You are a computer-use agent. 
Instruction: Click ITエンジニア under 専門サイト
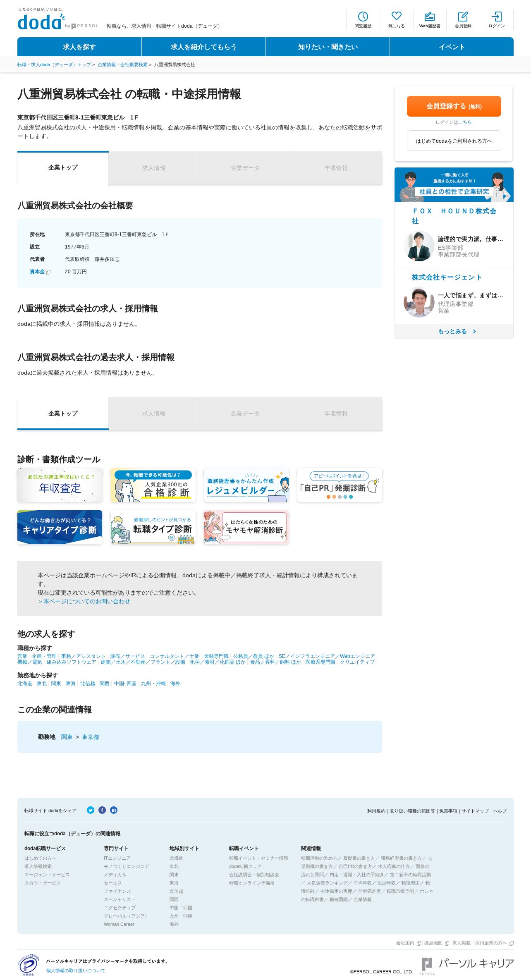click(x=117, y=858)
